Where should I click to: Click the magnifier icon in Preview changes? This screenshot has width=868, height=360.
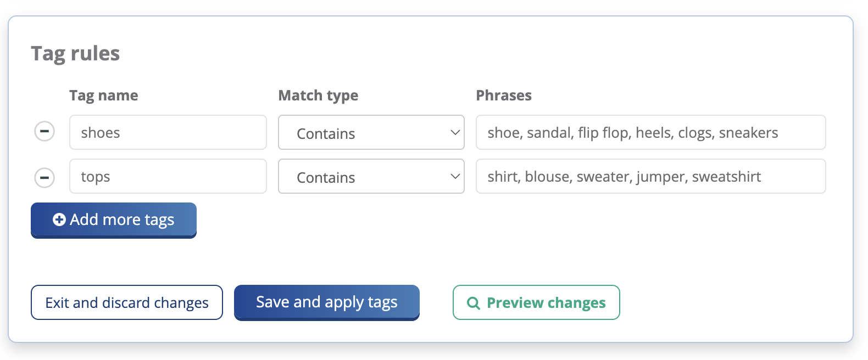coord(473,303)
